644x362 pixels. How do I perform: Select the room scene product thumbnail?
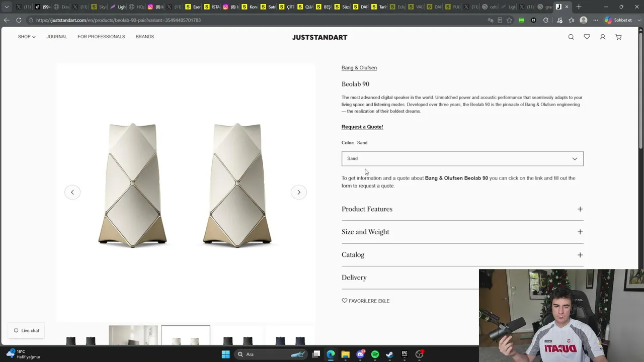tap(133, 335)
